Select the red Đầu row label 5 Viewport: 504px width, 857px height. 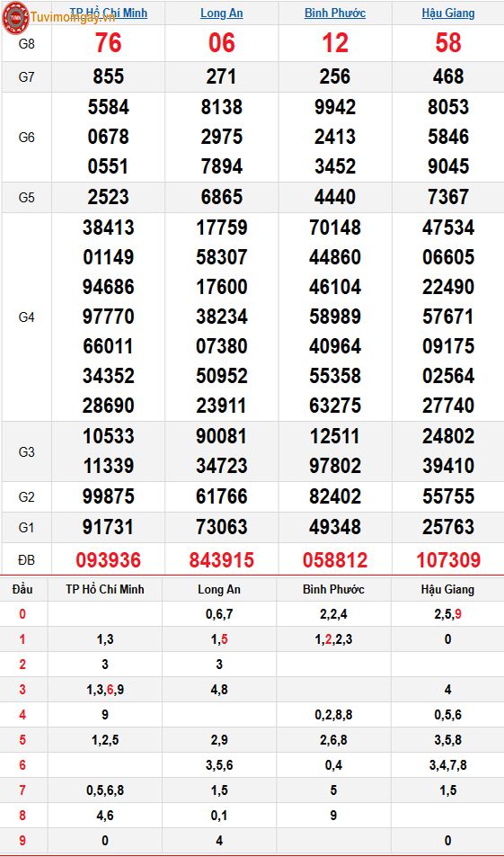22,740
